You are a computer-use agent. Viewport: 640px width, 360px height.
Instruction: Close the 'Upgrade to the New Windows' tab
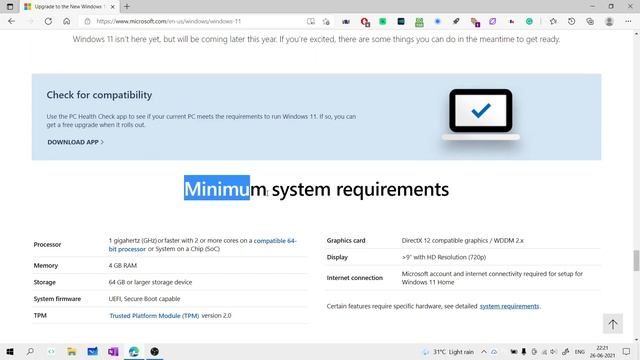coord(113,7)
